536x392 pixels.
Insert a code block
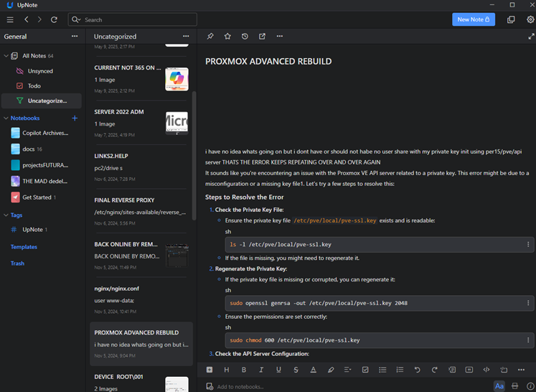pos(486,370)
